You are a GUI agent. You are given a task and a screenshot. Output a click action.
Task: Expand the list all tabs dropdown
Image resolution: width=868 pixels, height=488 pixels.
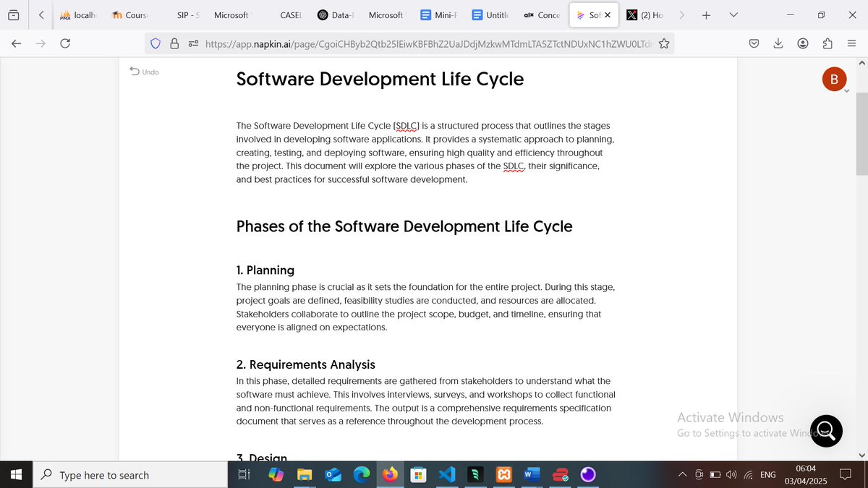(x=733, y=14)
